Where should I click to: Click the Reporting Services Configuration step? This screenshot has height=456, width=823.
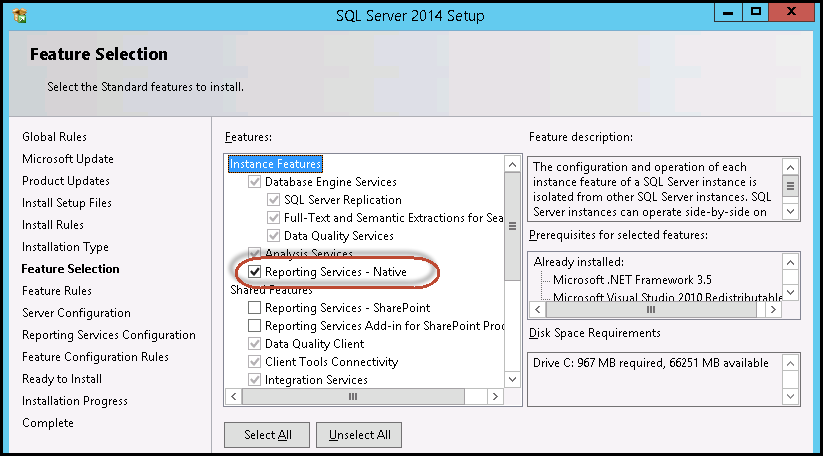109,335
